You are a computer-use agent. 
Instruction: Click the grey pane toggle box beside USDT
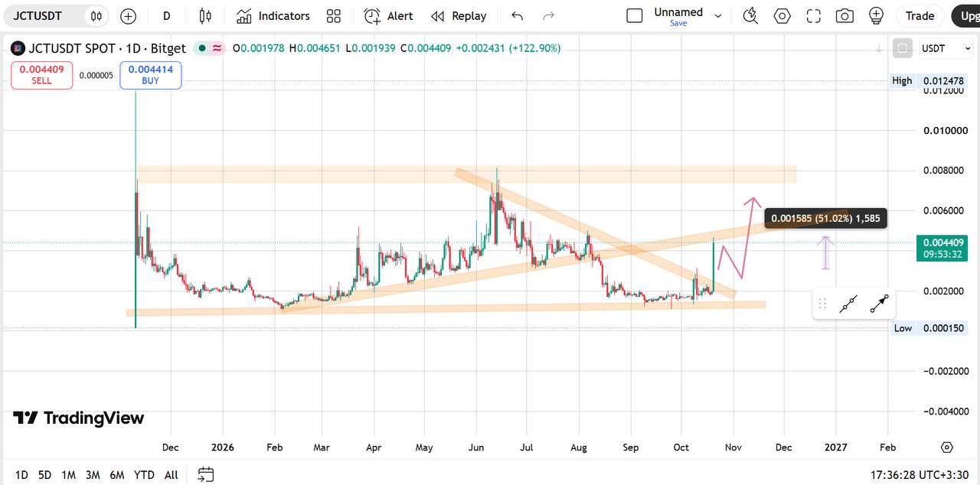click(x=903, y=48)
